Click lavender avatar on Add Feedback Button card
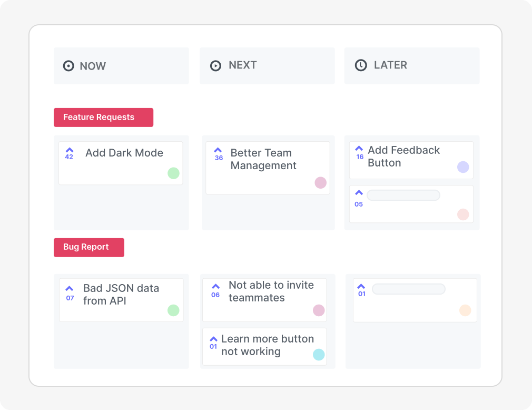Viewport: 532px width, 410px height. pyautogui.click(x=463, y=167)
